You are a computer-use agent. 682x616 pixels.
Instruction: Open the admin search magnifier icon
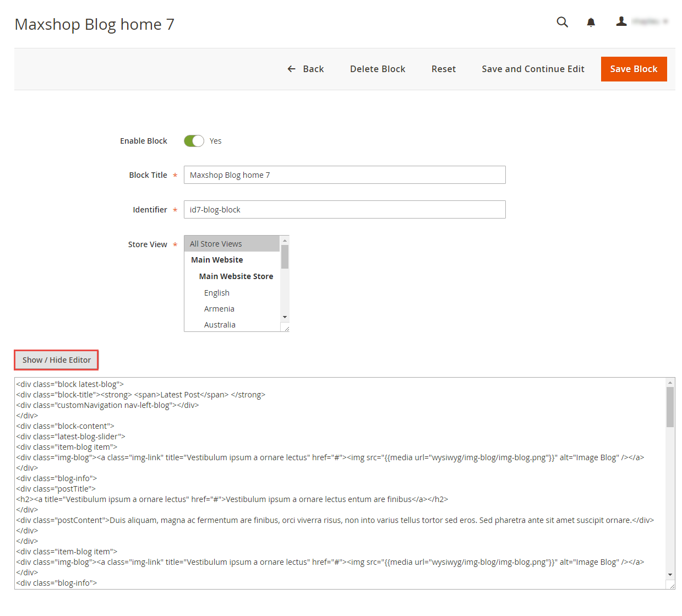point(562,22)
